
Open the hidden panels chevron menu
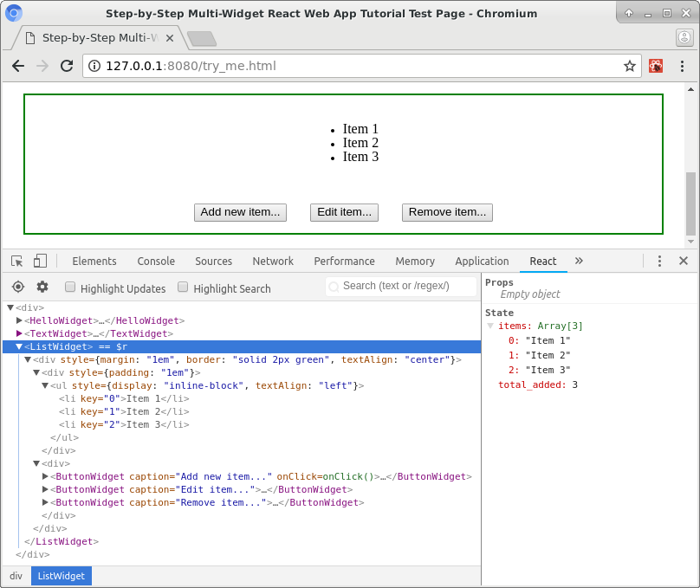pos(579,261)
